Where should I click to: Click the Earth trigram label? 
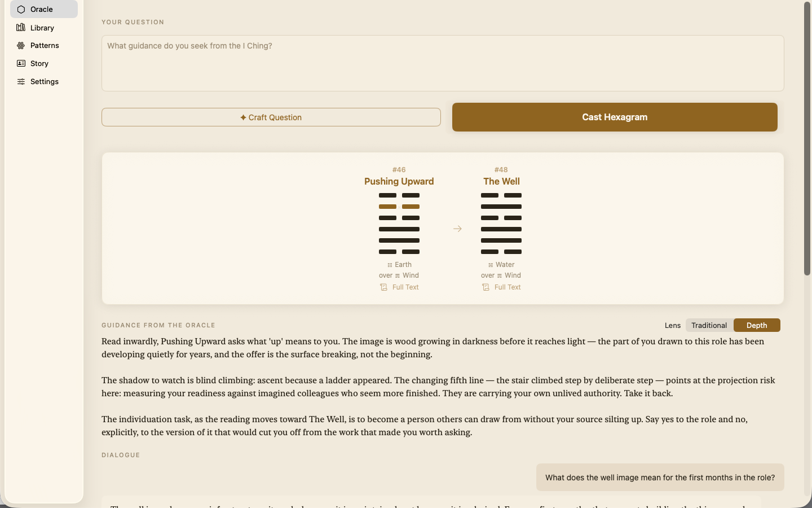tap(399, 265)
